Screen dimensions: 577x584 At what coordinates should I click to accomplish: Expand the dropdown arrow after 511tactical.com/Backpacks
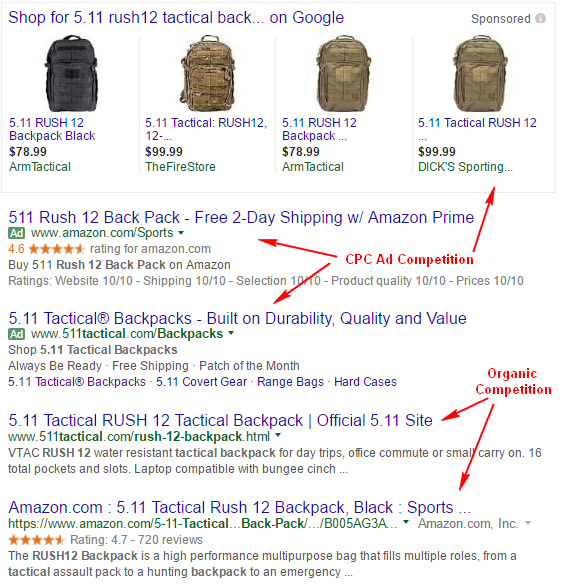(x=231, y=333)
